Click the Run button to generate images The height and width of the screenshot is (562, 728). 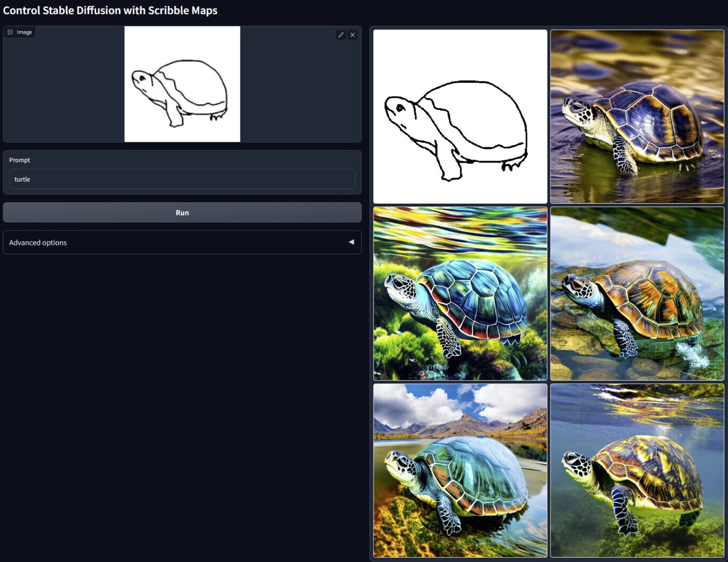click(182, 212)
